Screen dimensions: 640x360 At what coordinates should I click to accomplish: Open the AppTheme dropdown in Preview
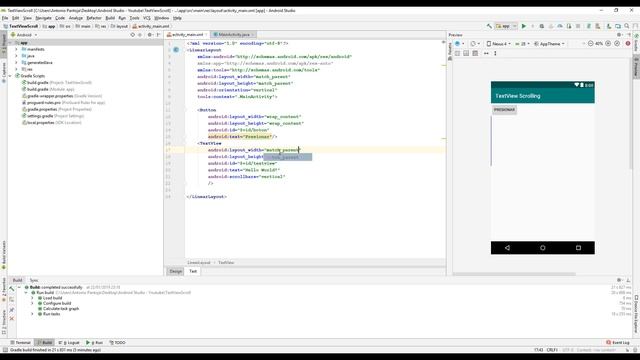(549, 44)
